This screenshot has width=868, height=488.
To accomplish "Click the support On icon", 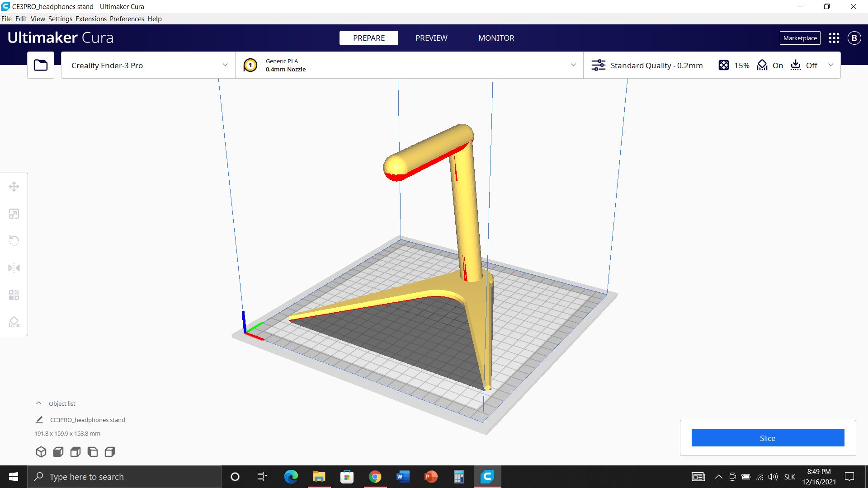I will tap(762, 65).
